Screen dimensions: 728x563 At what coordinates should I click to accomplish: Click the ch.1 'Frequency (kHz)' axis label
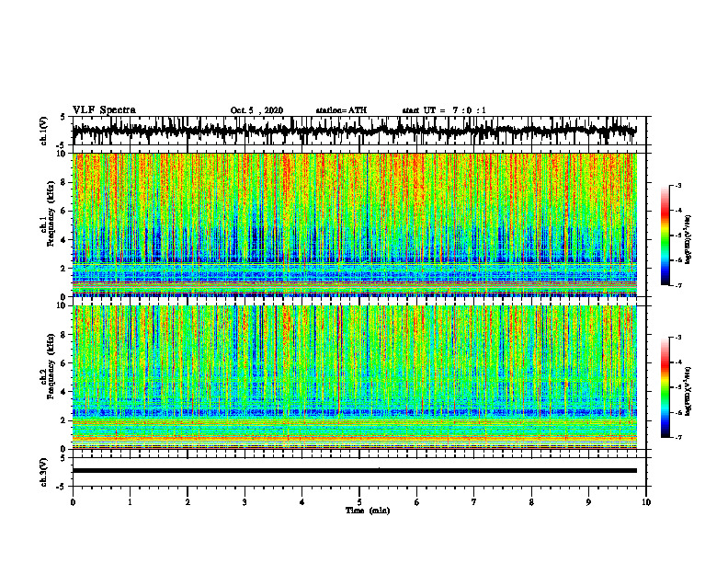point(51,213)
